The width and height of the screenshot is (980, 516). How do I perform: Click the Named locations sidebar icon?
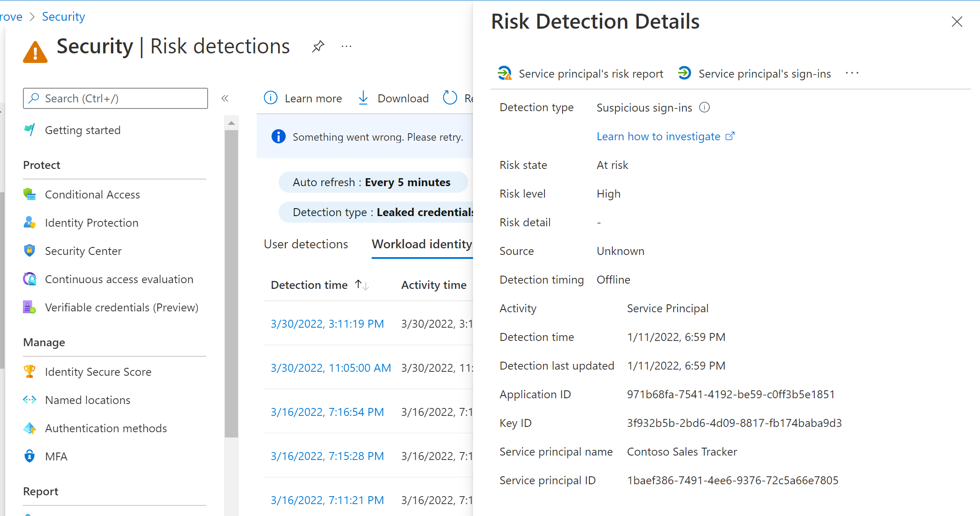coord(30,399)
